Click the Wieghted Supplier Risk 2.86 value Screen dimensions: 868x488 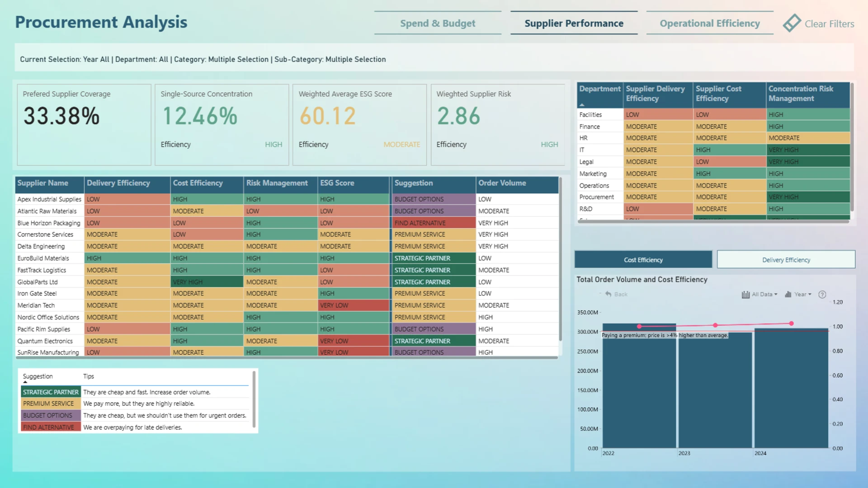pyautogui.click(x=458, y=116)
